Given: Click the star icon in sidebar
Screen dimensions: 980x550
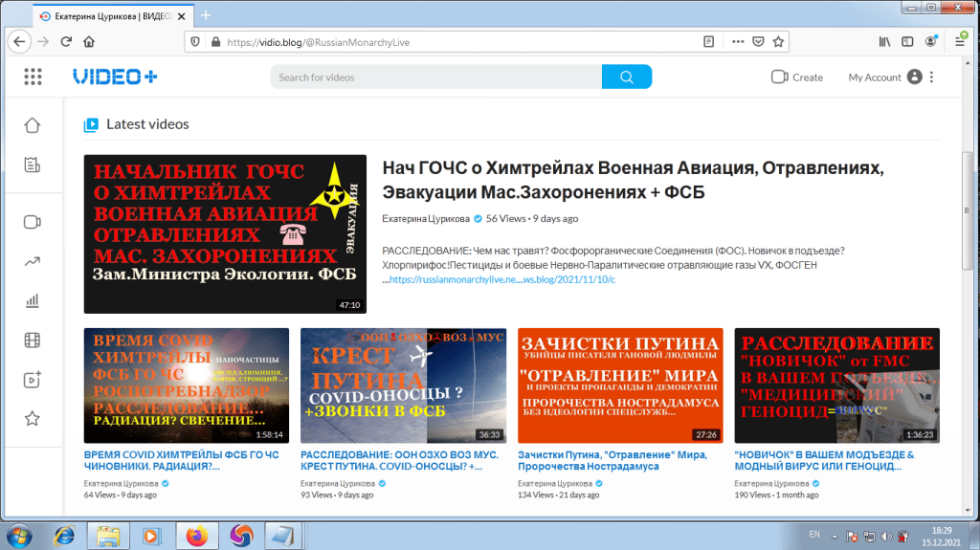Looking at the screenshot, I should 33,418.
